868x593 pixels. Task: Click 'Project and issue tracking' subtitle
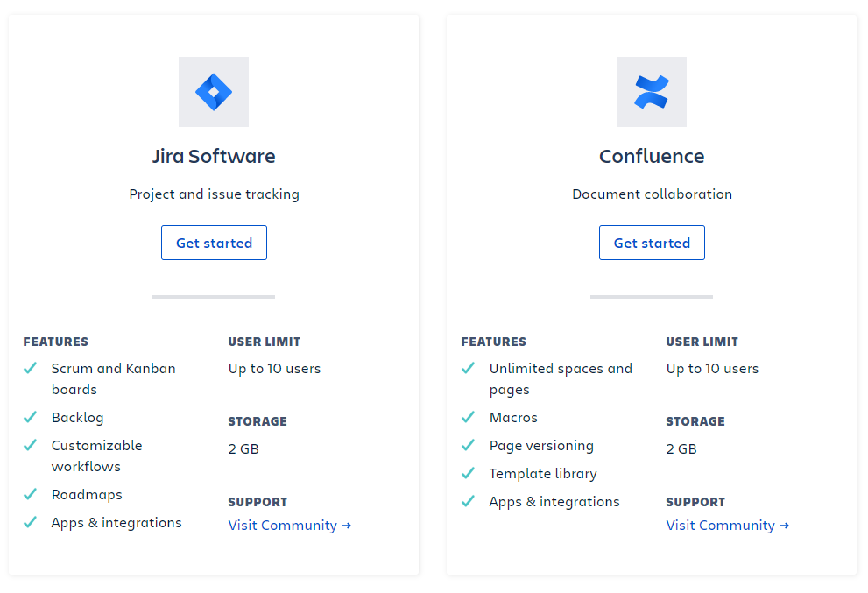click(x=215, y=194)
